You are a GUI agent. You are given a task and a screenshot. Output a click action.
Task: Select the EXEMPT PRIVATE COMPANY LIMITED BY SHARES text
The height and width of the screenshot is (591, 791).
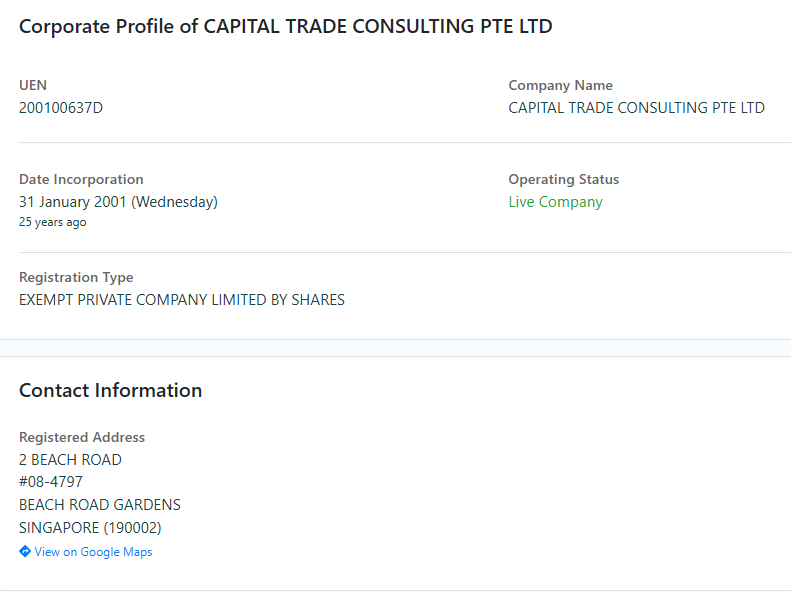point(182,300)
